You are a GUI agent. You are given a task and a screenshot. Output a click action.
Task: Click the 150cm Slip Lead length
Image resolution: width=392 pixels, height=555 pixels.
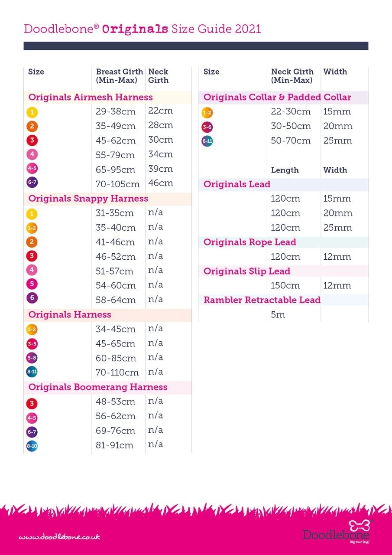pos(285,286)
